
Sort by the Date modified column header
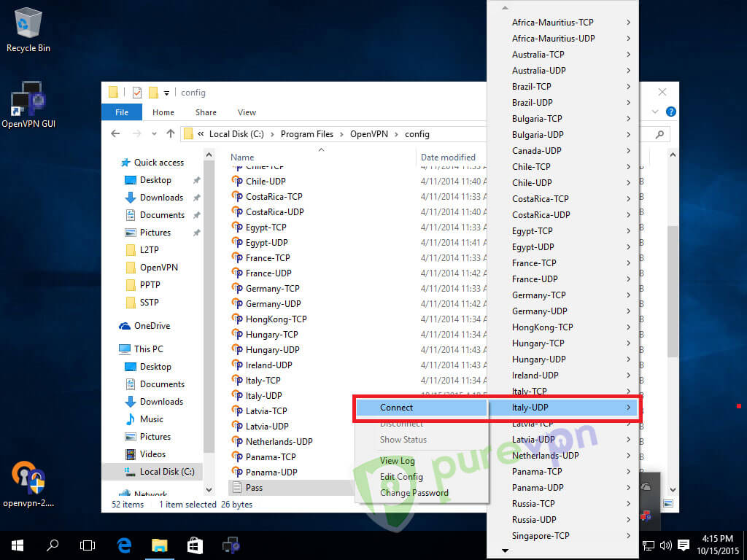tap(448, 157)
